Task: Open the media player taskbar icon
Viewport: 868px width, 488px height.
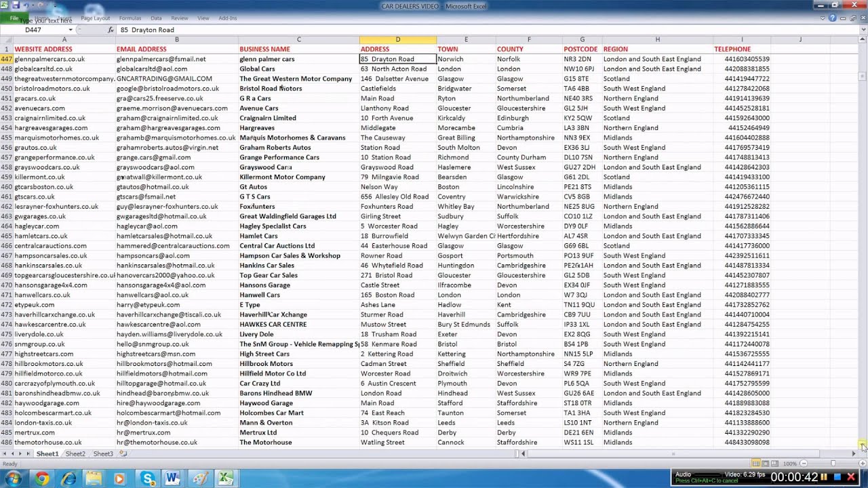Action: [120, 479]
